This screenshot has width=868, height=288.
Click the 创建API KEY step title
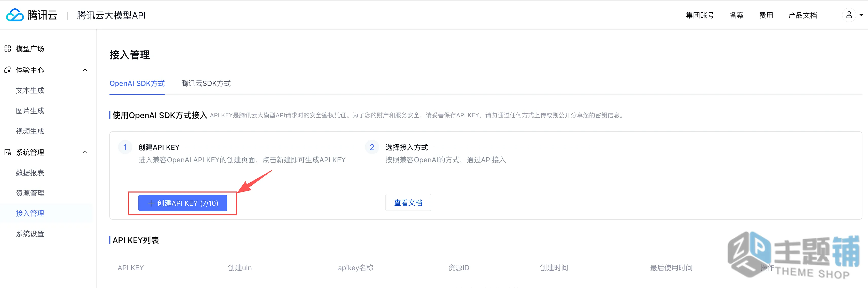(x=159, y=147)
